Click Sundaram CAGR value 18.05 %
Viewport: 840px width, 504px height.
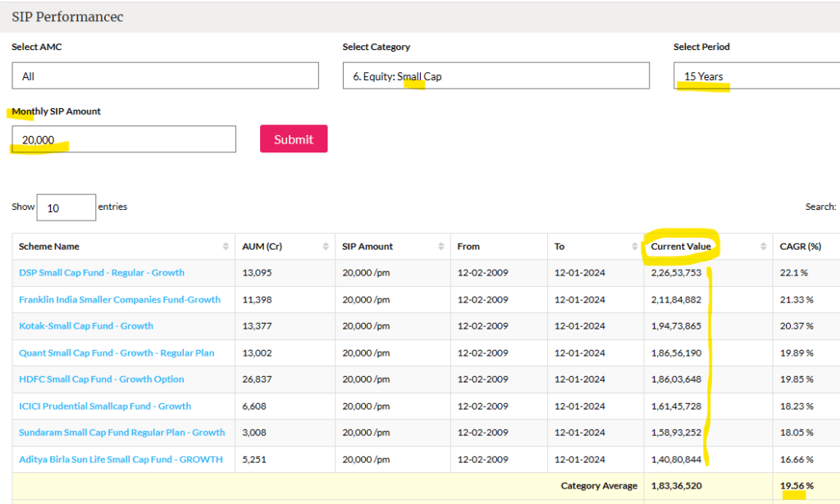pos(797,433)
